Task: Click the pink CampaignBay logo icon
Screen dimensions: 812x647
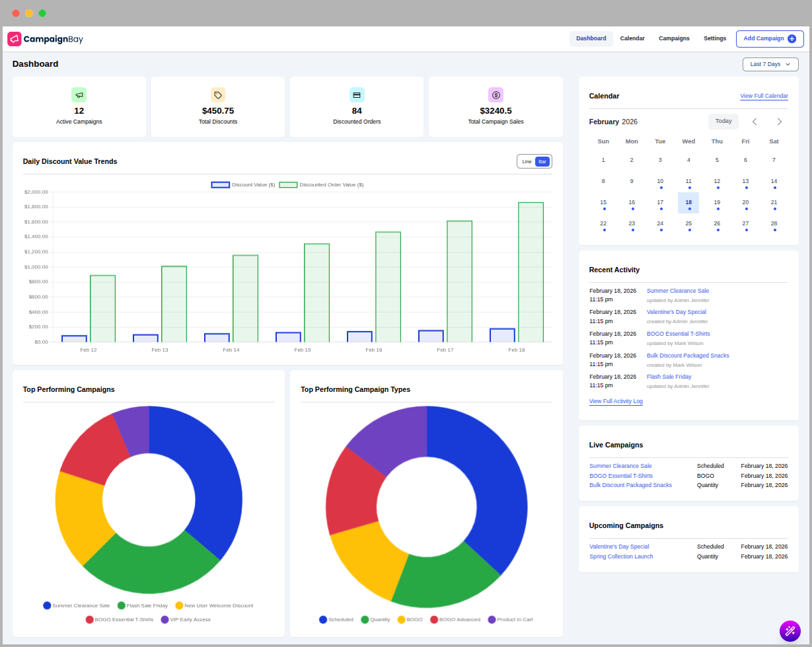Action: click(x=14, y=38)
